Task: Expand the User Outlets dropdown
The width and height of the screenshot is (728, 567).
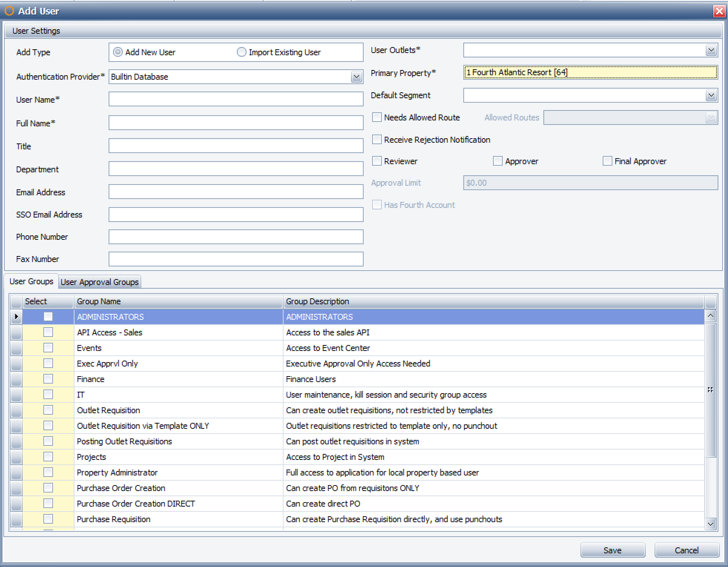Action: (x=711, y=50)
